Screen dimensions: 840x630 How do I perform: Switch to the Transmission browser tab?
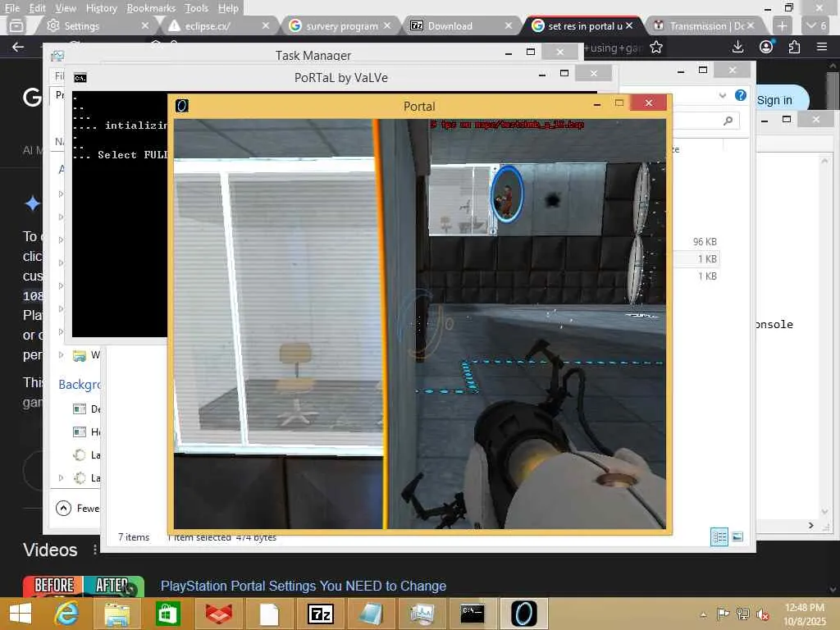point(703,25)
